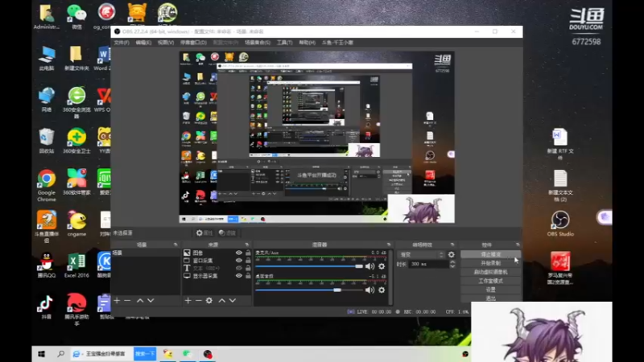Open Excel 2016 desktop icon
This screenshot has height=362, width=644.
(x=76, y=265)
